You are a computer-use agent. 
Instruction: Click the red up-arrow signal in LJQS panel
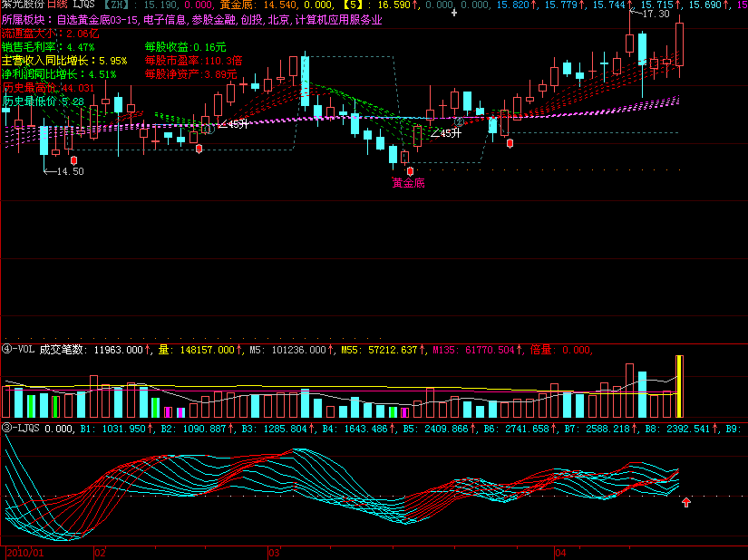[x=686, y=500]
